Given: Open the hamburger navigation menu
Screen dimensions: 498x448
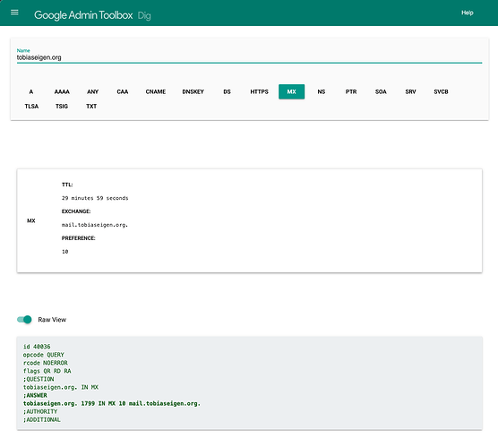Looking at the screenshot, I should coord(14,13).
